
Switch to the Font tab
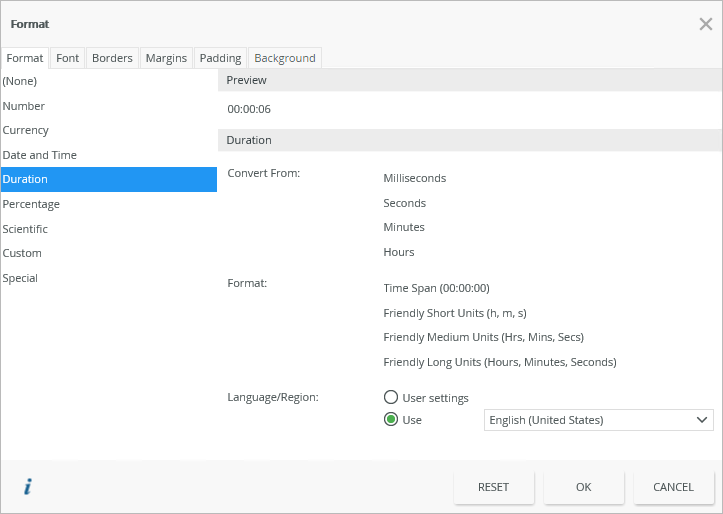click(68, 58)
